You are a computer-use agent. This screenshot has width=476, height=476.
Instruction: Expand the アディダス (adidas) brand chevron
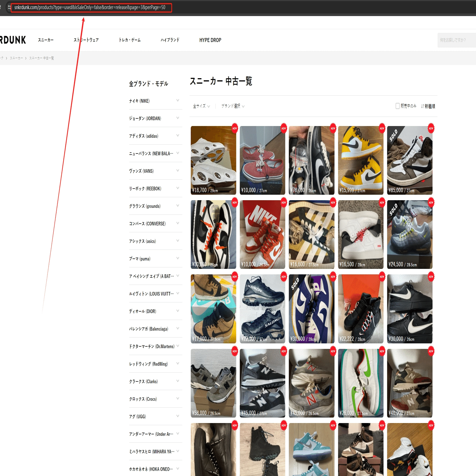[178, 136]
